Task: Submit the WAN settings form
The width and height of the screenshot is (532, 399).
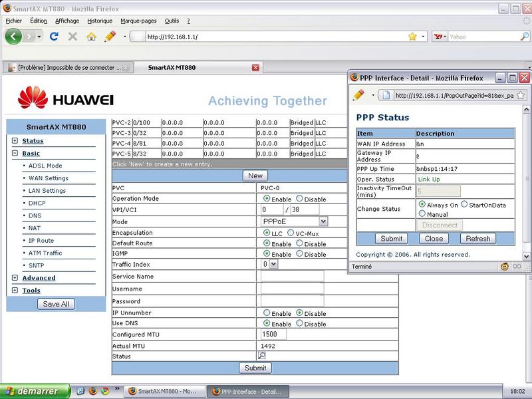Action: 255,368
